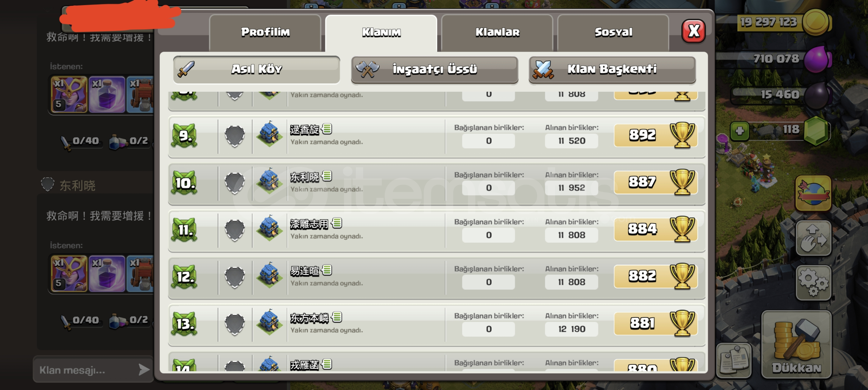Open the news clipboard icon

[x=734, y=360]
